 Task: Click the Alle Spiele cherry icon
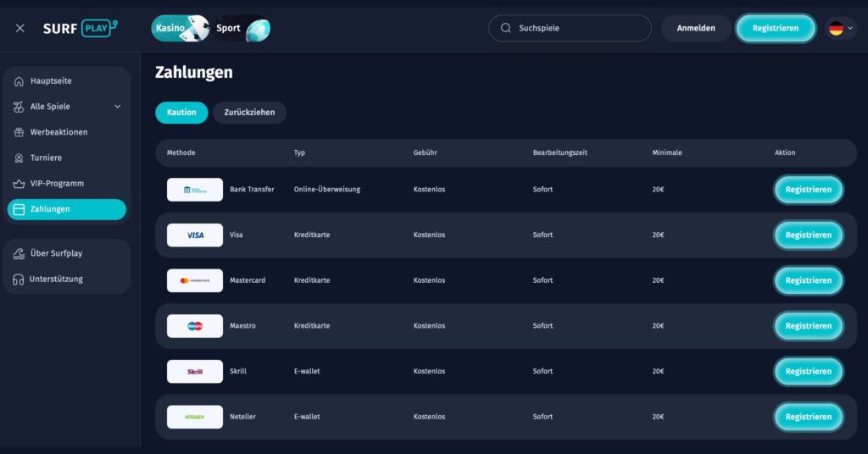pos(19,107)
